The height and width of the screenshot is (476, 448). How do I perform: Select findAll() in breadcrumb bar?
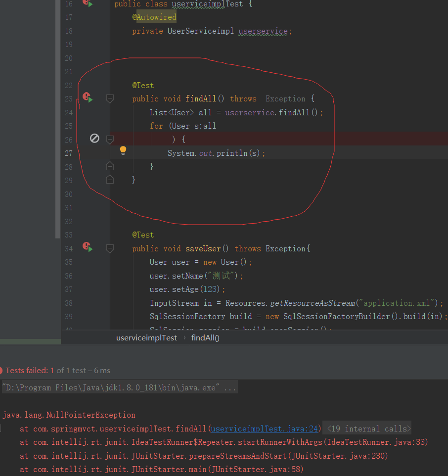tap(205, 338)
